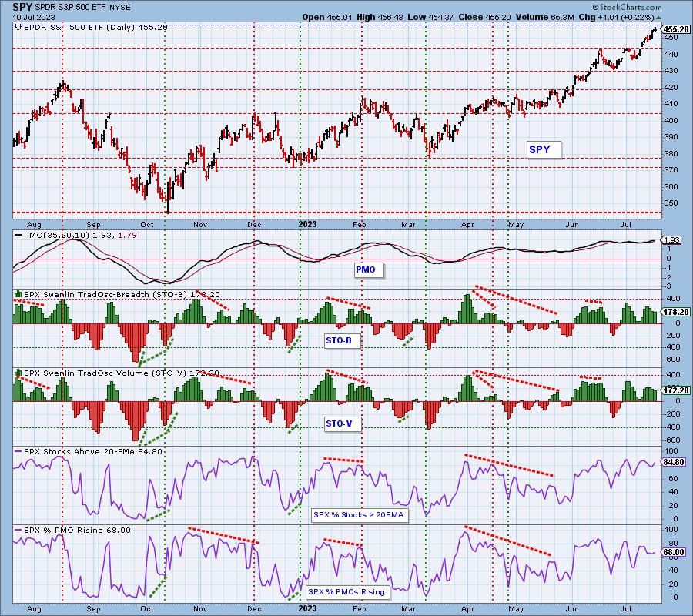The image size is (693, 616).
Task: Click the SPX Swenlin TradOsc-Volume legend text
Action: click(122, 373)
